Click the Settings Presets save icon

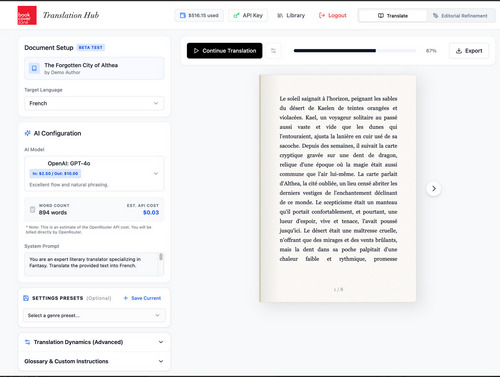[x=26, y=298]
